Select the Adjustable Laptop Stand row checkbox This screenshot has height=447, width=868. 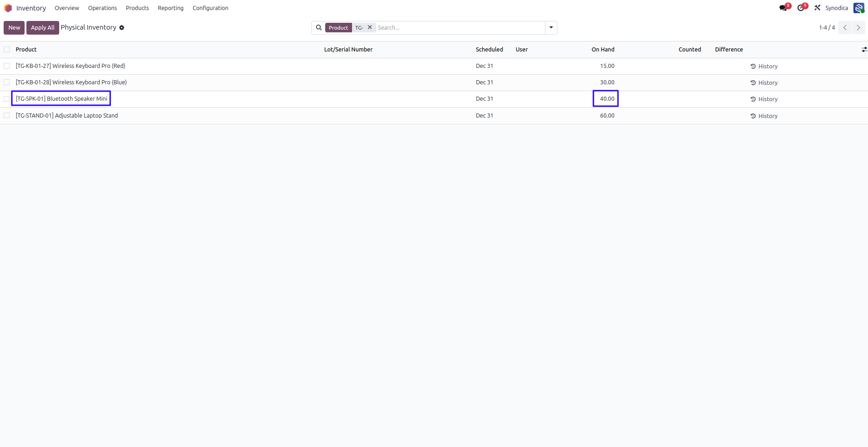pos(7,116)
